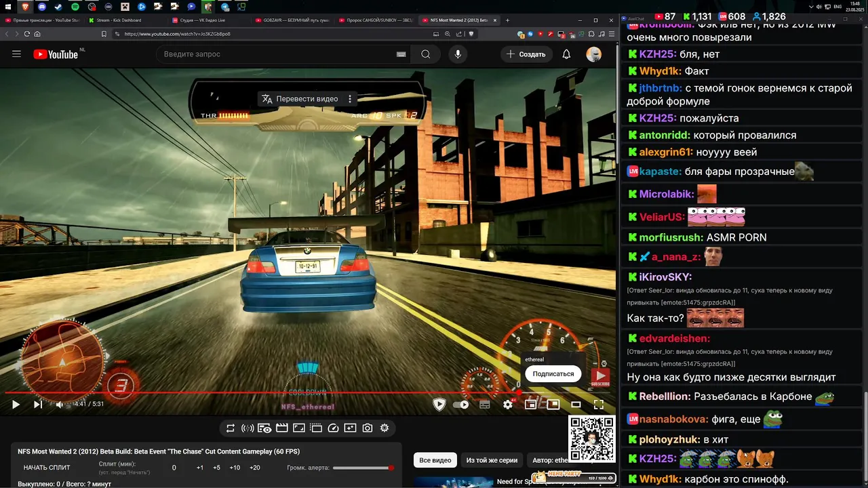
Task: Mute the video player volume
Action: 60,405
